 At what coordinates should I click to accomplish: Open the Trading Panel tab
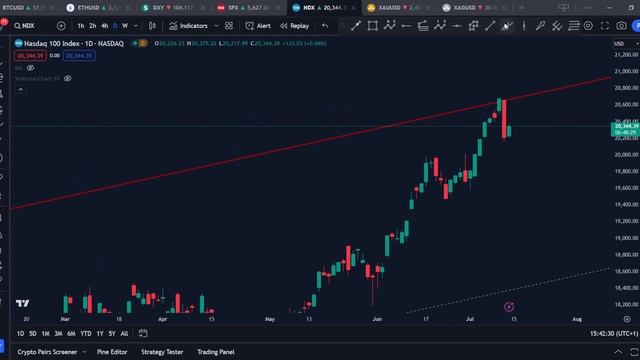click(216, 352)
